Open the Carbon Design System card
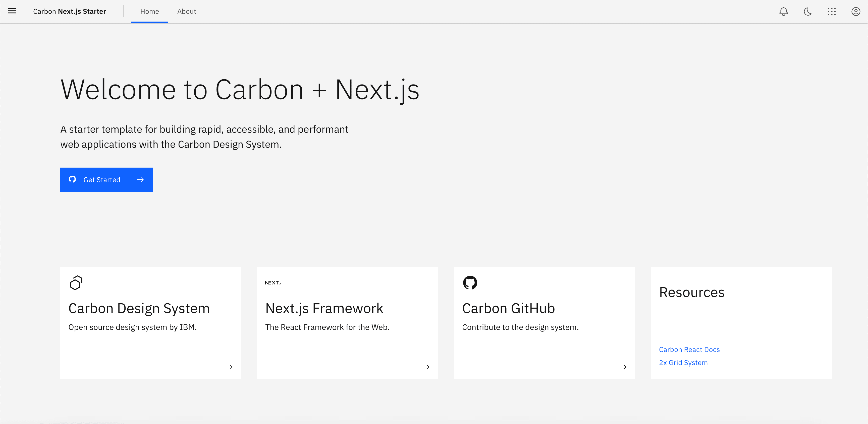 point(151,323)
